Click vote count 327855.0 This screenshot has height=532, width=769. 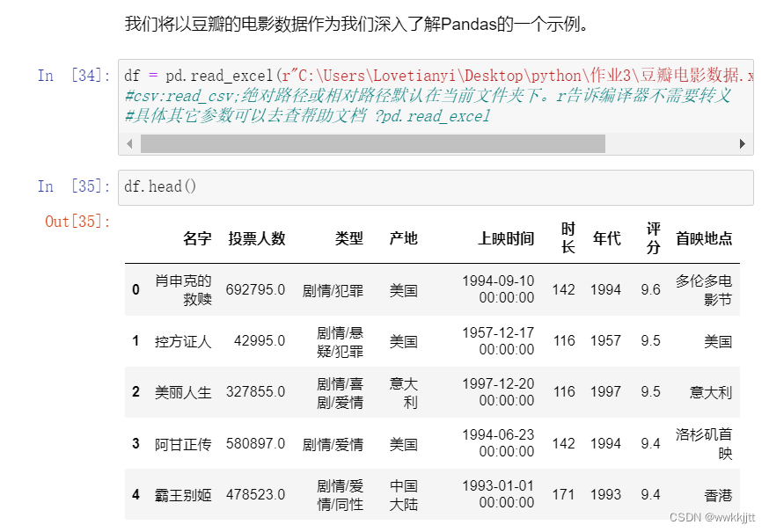(255, 392)
